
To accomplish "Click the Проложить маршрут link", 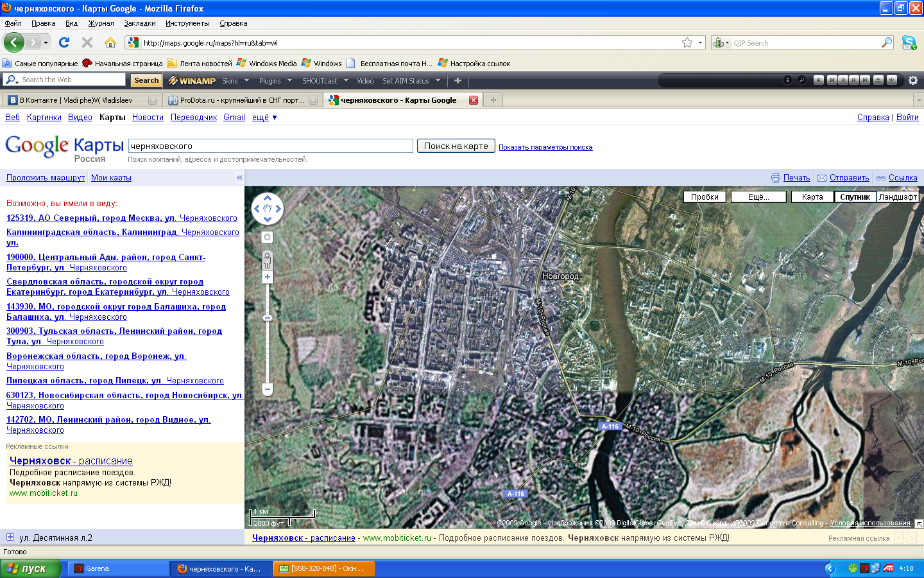I will (46, 178).
